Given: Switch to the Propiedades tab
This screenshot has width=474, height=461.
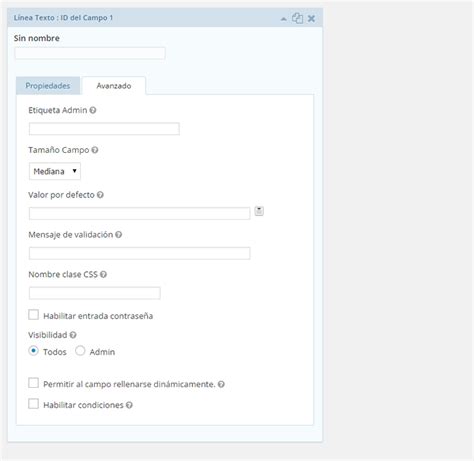Looking at the screenshot, I should [48, 86].
